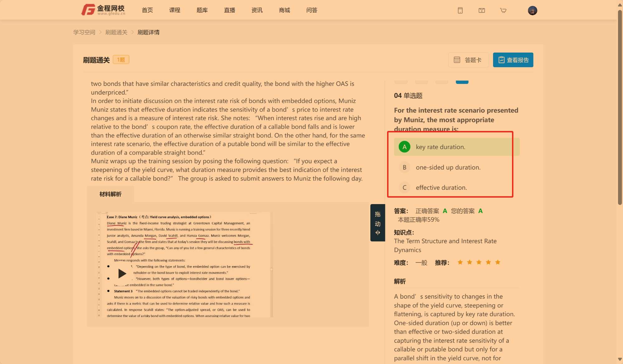Click the fifth recommendation star

point(498,262)
